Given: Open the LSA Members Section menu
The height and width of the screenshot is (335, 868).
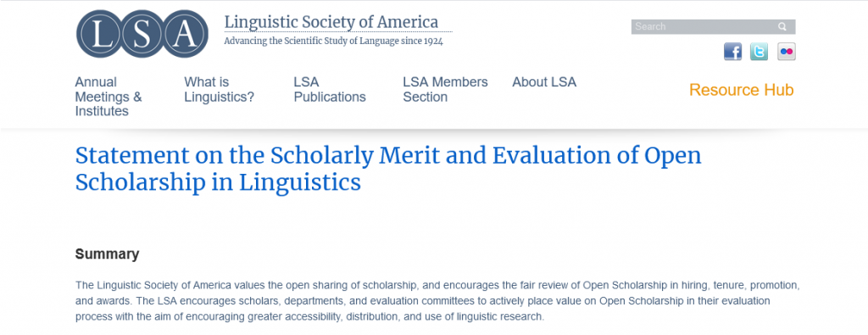Looking at the screenshot, I should [x=446, y=90].
